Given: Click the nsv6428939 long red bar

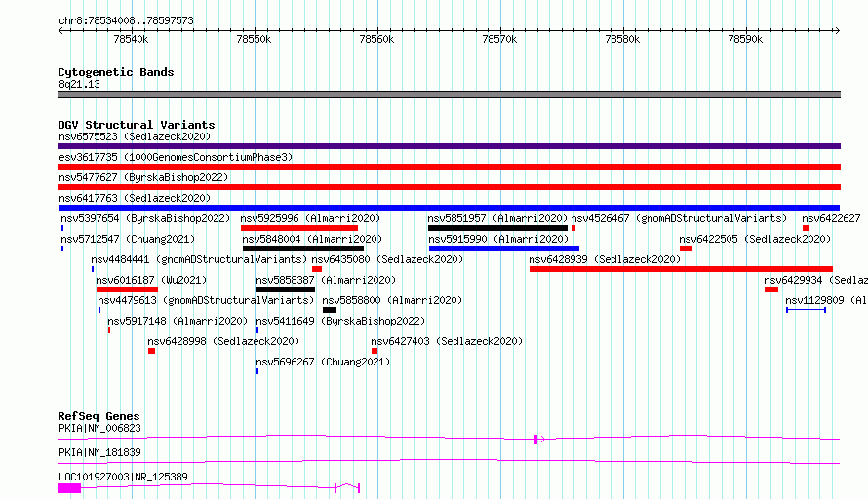Looking at the screenshot, I should tap(681, 269).
